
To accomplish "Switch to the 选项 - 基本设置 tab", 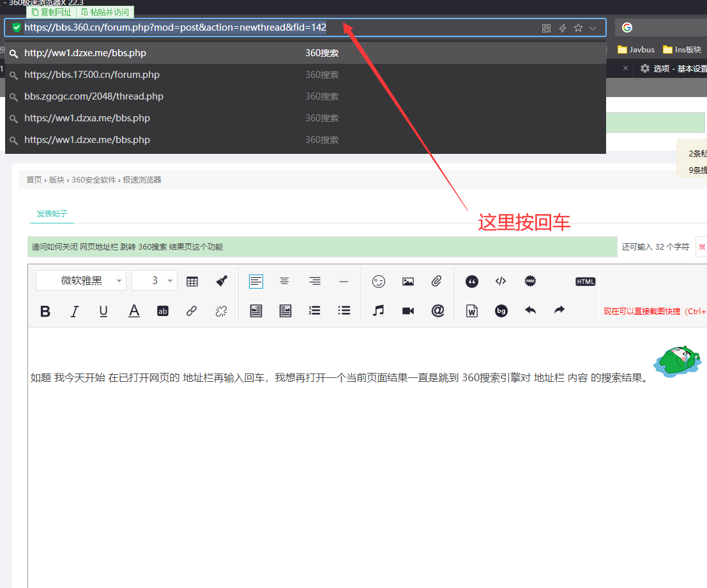I will (x=673, y=68).
